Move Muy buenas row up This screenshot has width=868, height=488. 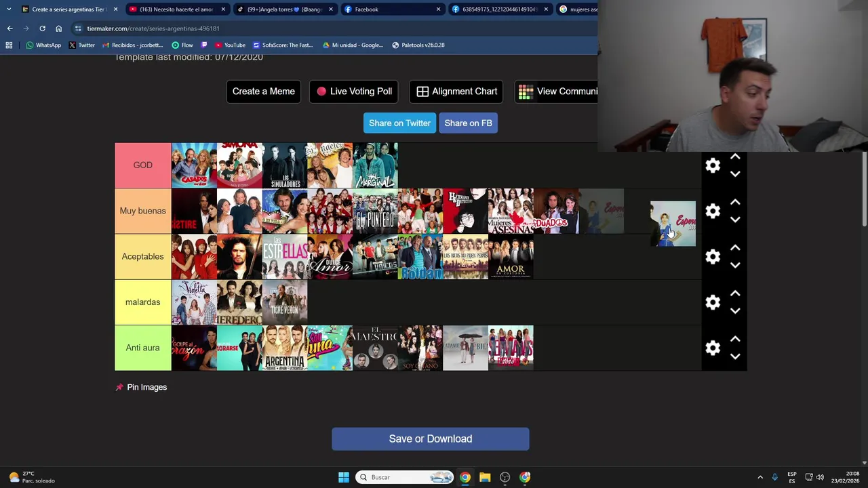[x=735, y=202]
